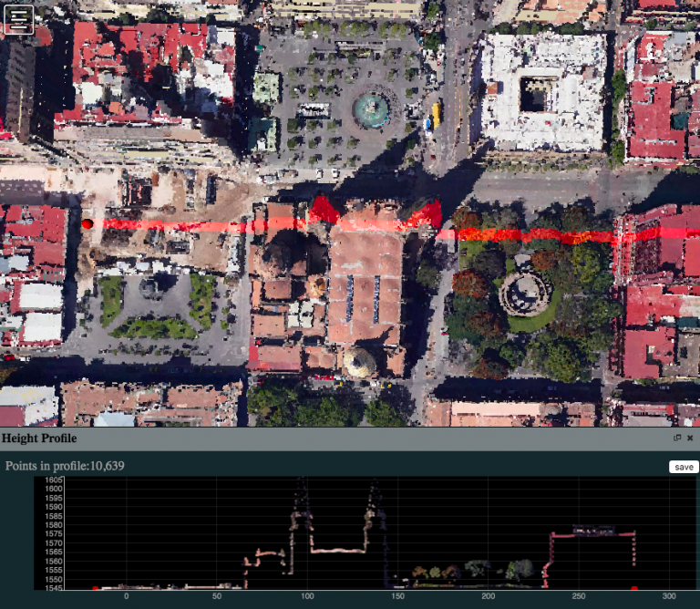This screenshot has width=700, height=609.
Task: Click the 200 distance axis label
Action: click(489, 596)
